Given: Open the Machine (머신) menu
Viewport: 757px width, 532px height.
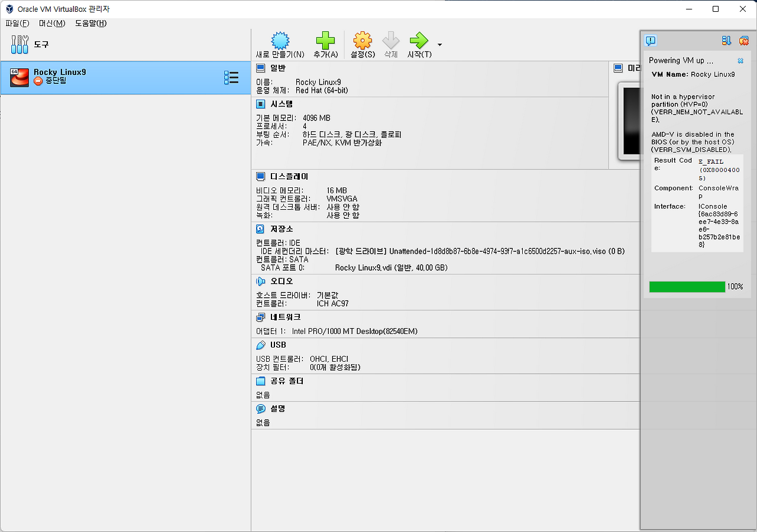Looking at the screenshot, I should click(x=52, y=23).
